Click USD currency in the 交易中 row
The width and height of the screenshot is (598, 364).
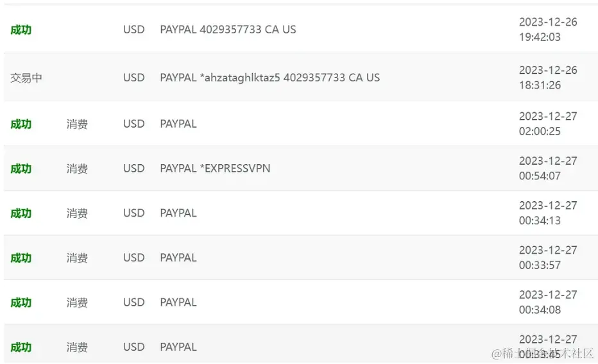point(133,78)
